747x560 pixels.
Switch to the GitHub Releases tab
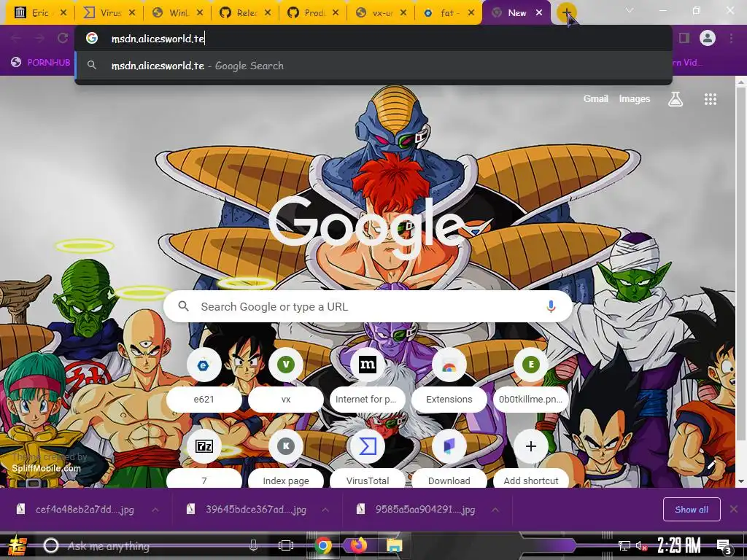pos(244,13)
